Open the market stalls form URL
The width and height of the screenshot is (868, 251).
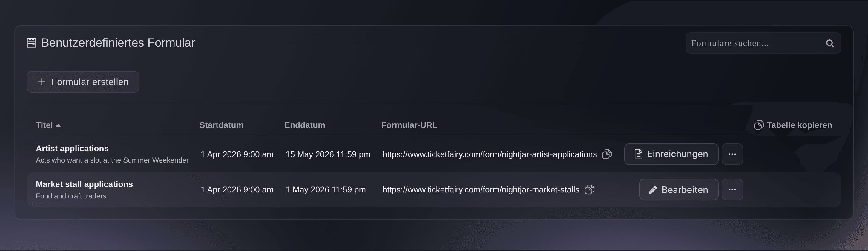(481, 190)
